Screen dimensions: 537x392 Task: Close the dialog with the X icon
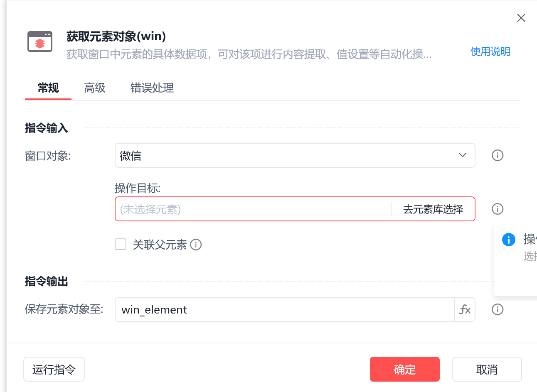521,18
